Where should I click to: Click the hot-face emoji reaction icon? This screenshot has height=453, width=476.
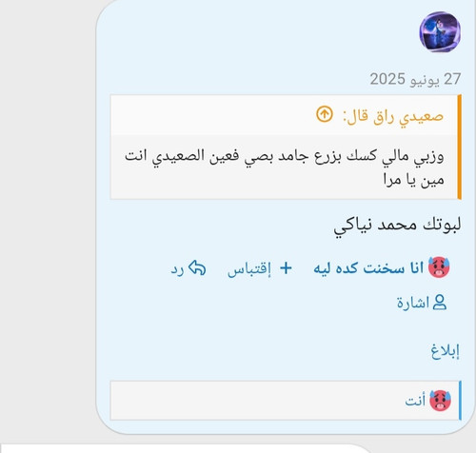tap(439, 267)
